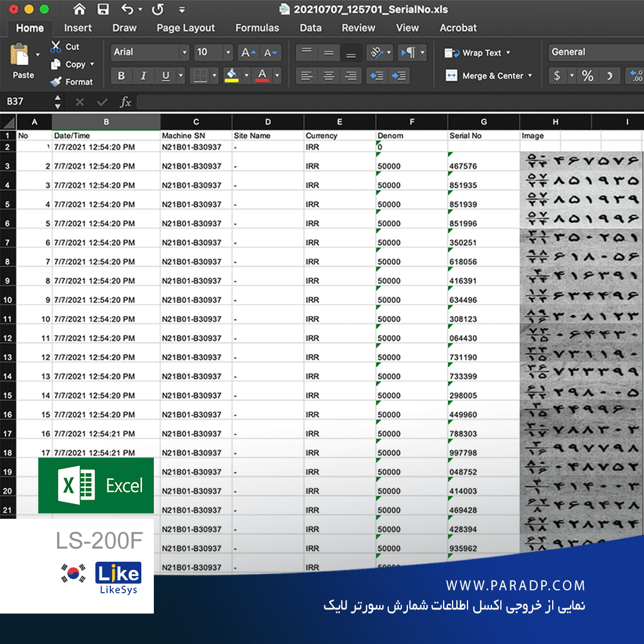
Task: Click the Machine SN header cell
Action: (196, 135)
